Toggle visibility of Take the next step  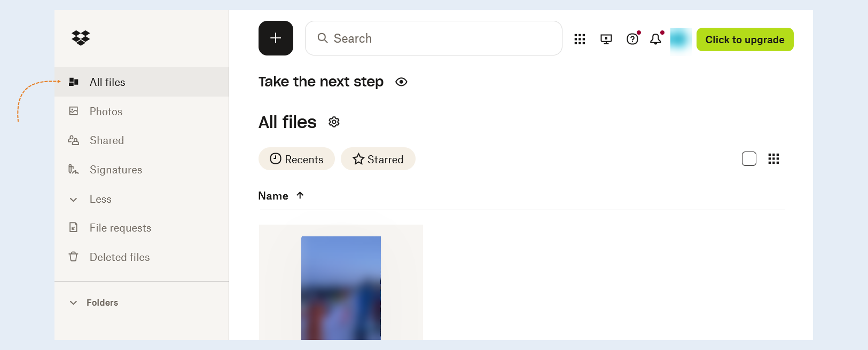coord(401,82)
